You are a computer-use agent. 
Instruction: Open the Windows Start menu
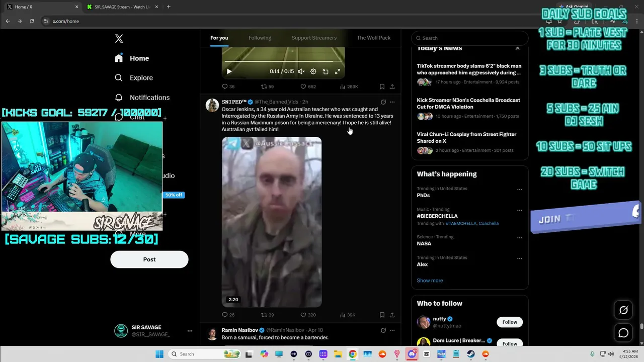159,354
